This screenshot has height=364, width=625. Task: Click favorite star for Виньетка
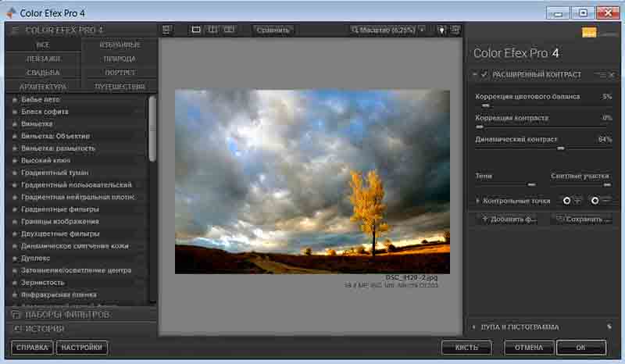[15, 124]
